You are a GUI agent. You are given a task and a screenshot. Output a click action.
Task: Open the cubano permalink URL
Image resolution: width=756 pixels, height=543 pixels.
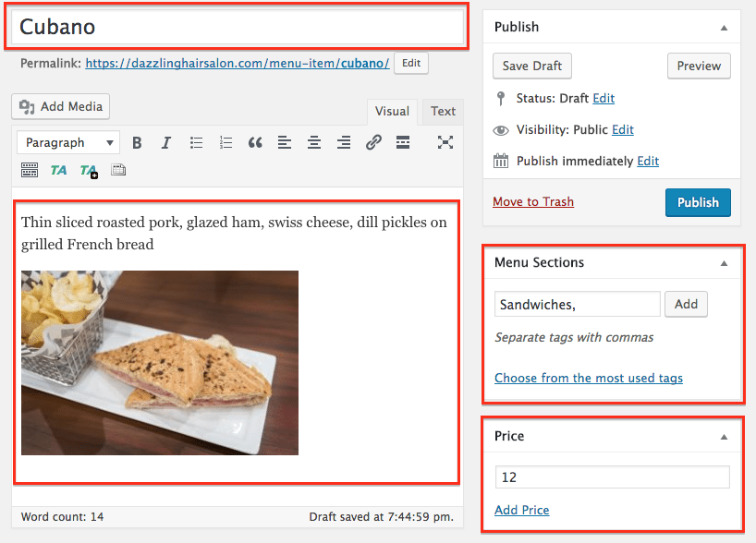pos(238,64)
